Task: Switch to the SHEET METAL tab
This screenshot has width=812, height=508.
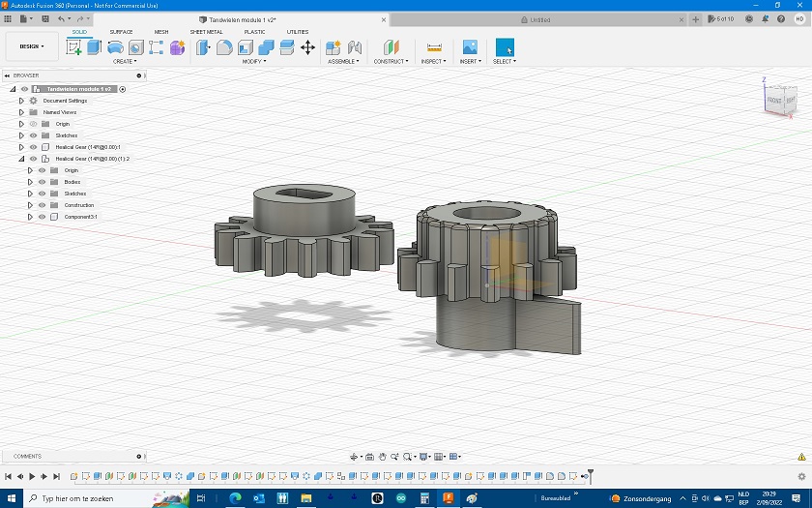Action: point(206,32)
